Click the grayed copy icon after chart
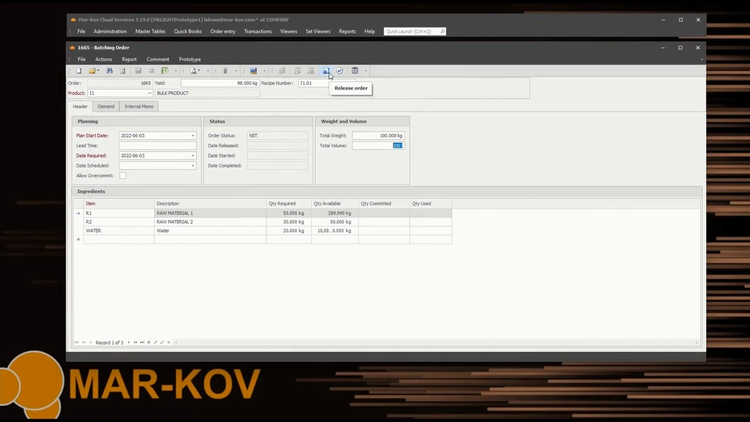Image resolution: width=750 pixels, height=422 pixels. coord(282,71)
